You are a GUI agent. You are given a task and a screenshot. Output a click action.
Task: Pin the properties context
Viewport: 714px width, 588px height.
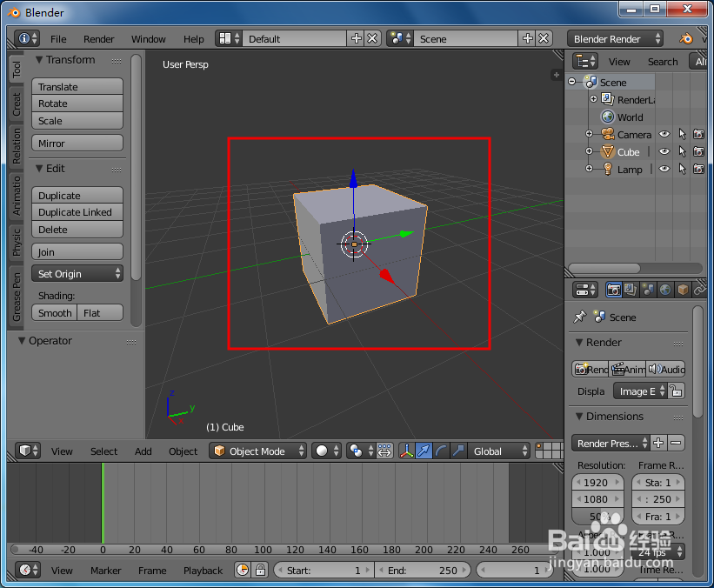click(580, 317)
